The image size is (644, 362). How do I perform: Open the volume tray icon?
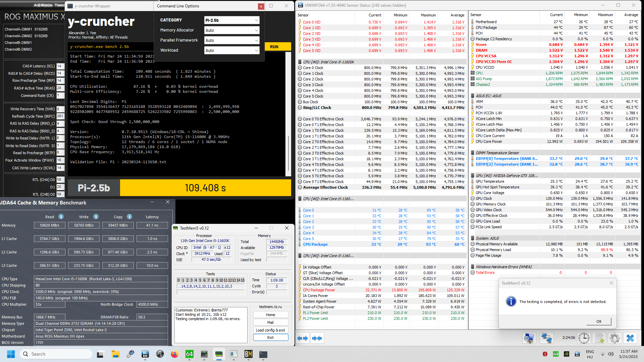(x=611, y=354)
